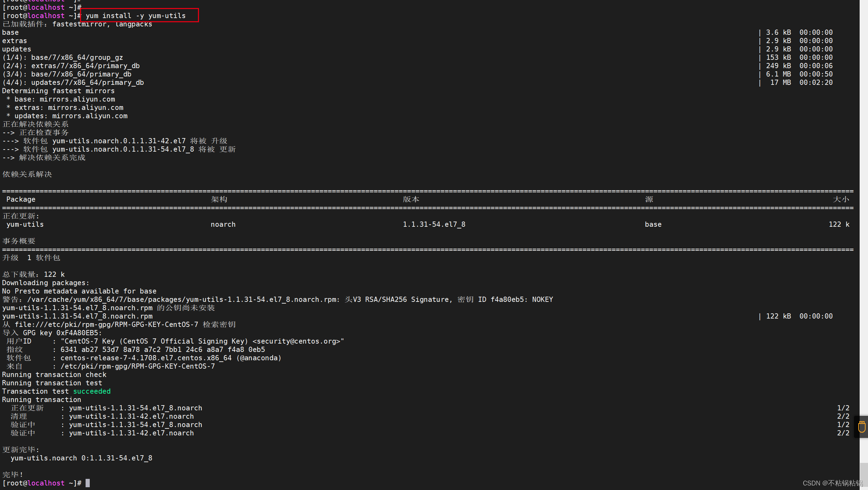Click the green 'succeeded' text
The width and height of the screenshot is (868, 490).
tap(92, 391)
